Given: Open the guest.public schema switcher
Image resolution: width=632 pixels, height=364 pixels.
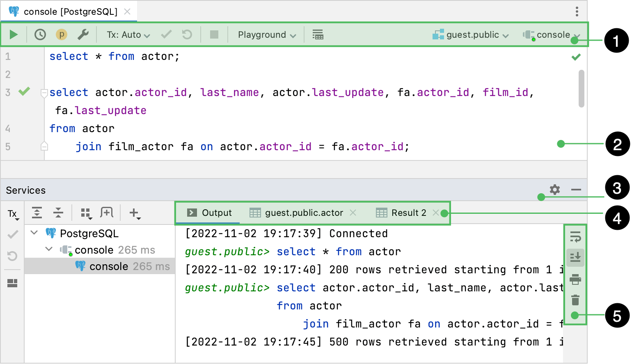Looking at the screenshot, I should coord(470,34).
